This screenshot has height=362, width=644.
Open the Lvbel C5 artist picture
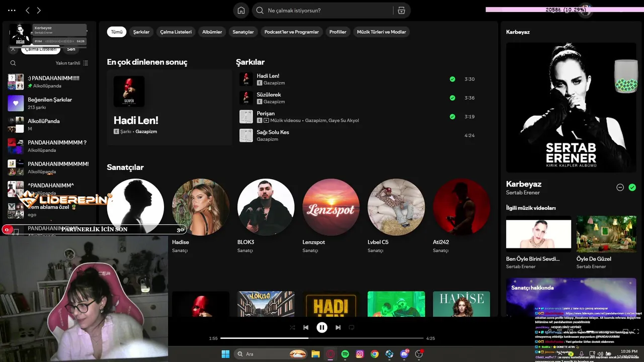click(x=396, y=207)
